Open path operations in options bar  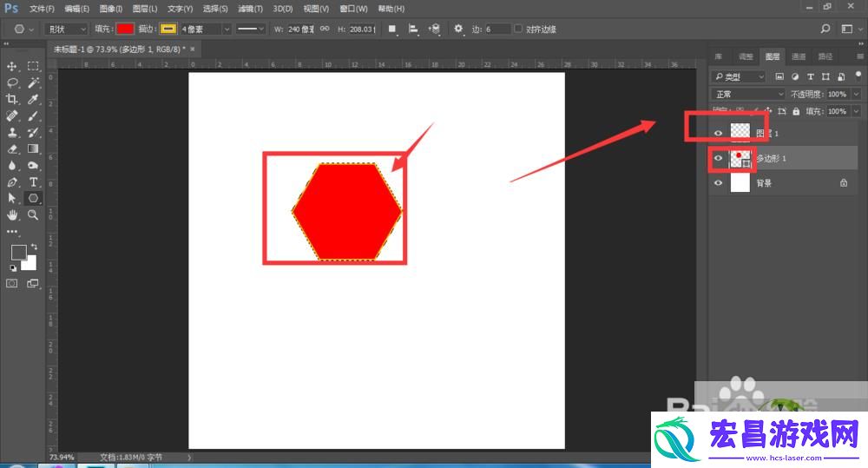392,29
